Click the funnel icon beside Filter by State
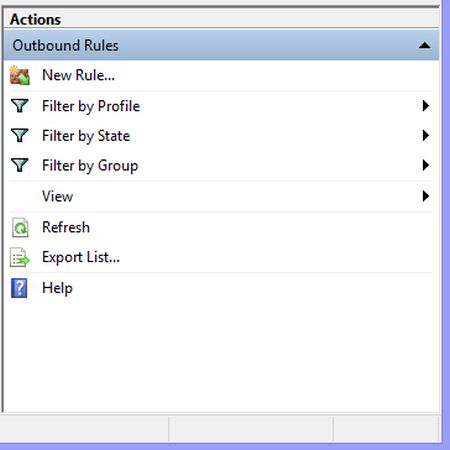 [20, 135]
